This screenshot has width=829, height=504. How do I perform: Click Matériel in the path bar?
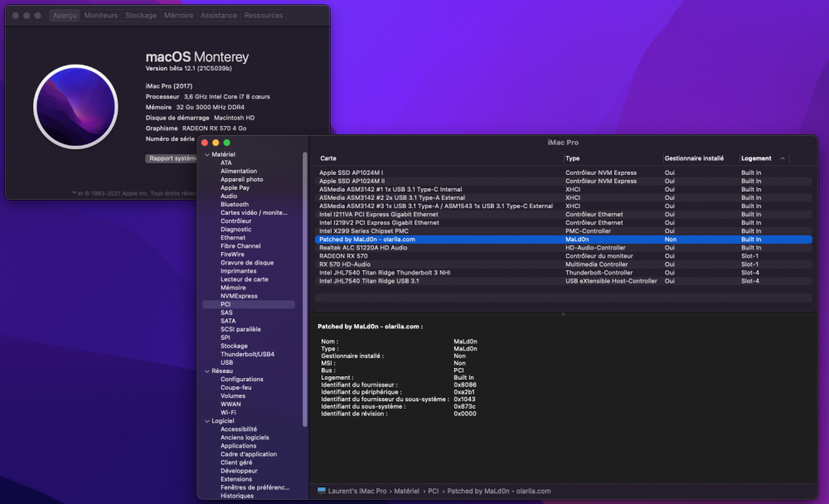click(x=406, y=491)
